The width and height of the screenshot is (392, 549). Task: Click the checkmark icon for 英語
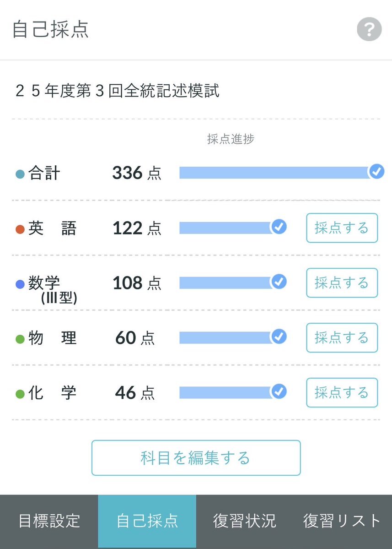(279, 227)
